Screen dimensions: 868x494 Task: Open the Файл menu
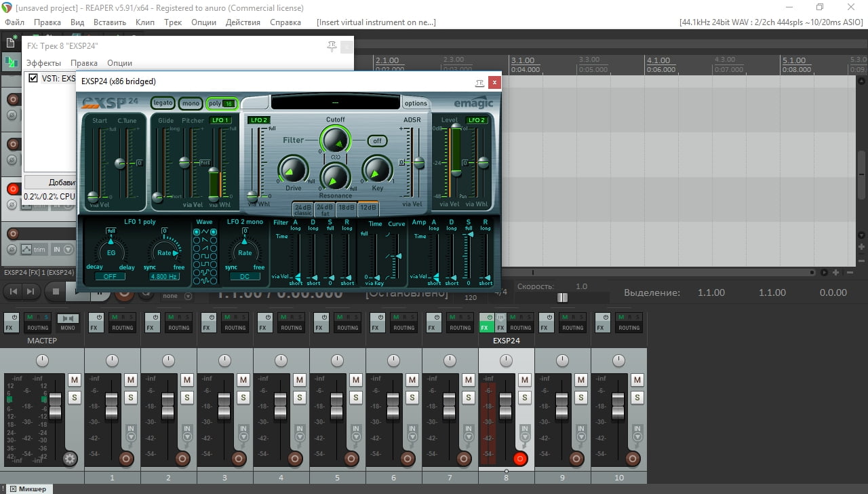(x=14, y=22)
